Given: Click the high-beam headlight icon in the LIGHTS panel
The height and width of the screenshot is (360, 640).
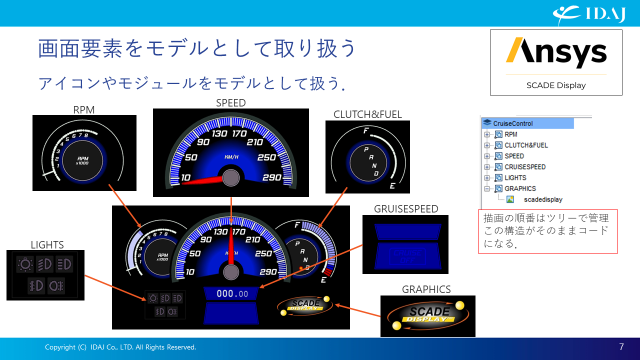Looking at the screenshot, I should (x=64, y=264).
